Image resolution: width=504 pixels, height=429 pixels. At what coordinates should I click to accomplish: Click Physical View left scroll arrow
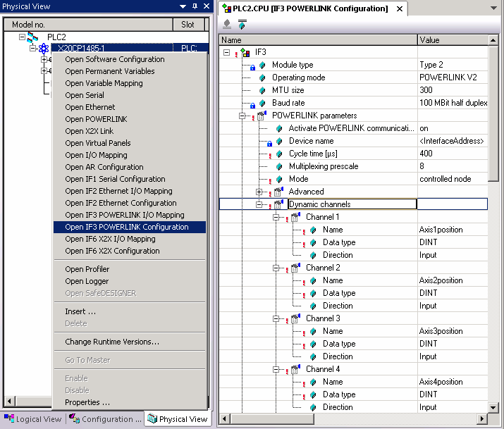point(9,401)
